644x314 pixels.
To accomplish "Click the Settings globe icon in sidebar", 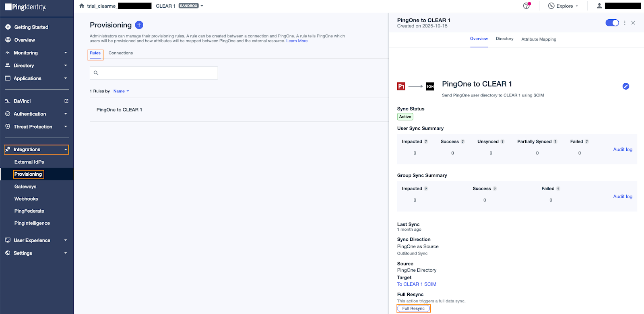I will click(x=8, y=253).
